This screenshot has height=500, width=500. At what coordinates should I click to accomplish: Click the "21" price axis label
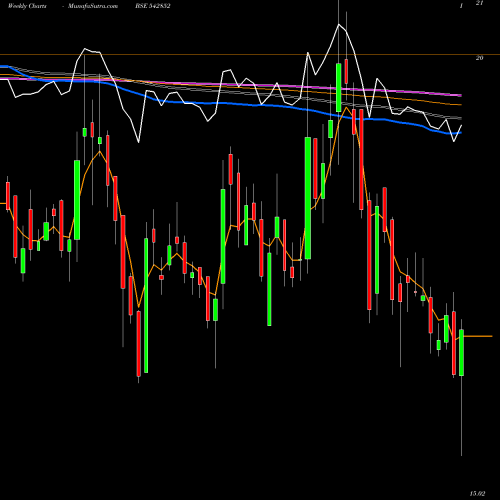pos(479,3)
